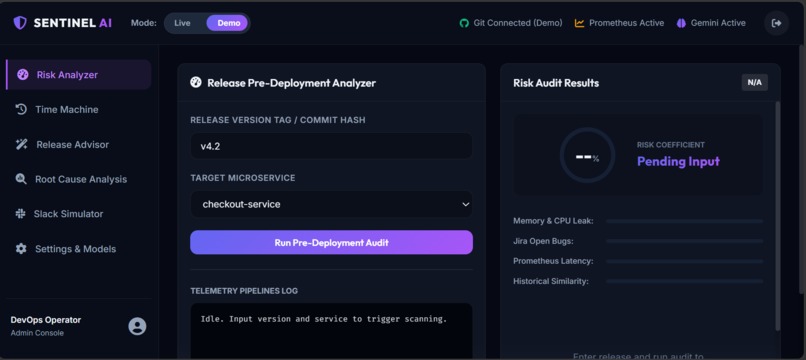The height and width of the screenshot is (360, 806).
Task: Click the gauge icon in Analyzer header
Action: [x=196, y=82]
